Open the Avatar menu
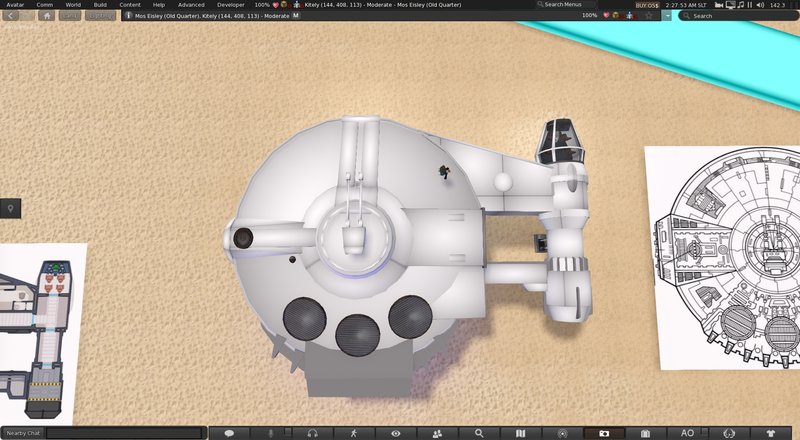This screenshot has height=440, width=800. [15, 5]
